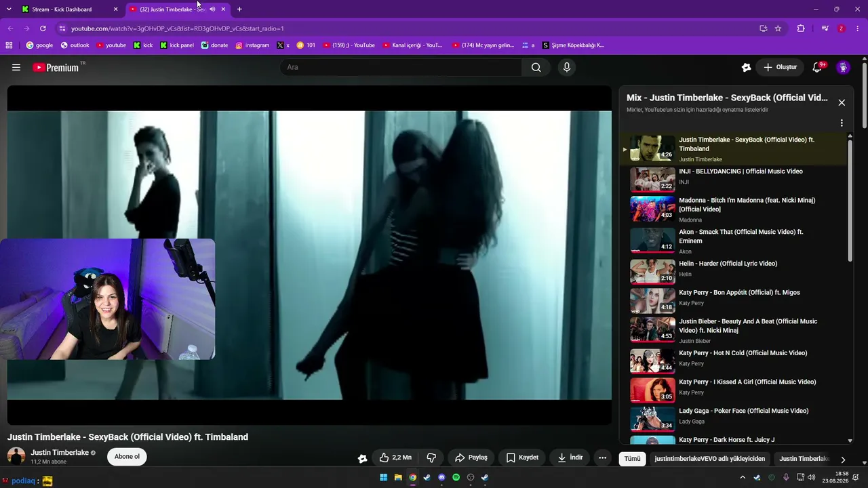Open the Chrome profile avatar
This screenshot has height=488, width=868.
point(842,28)
